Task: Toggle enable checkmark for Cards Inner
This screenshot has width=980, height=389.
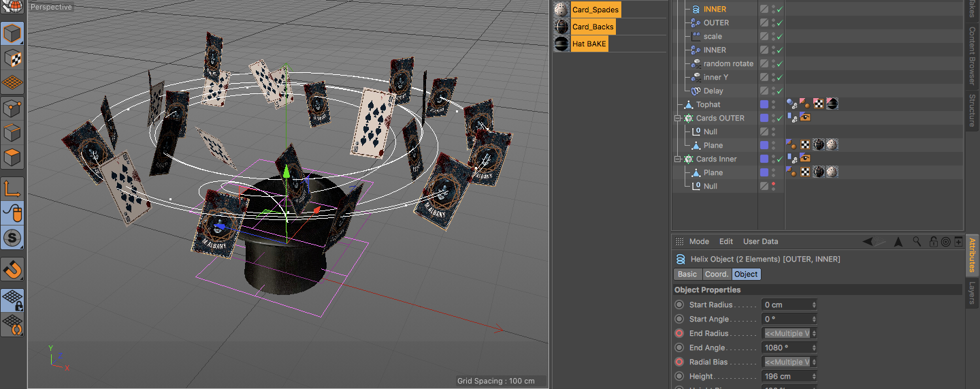Action: 780,159
